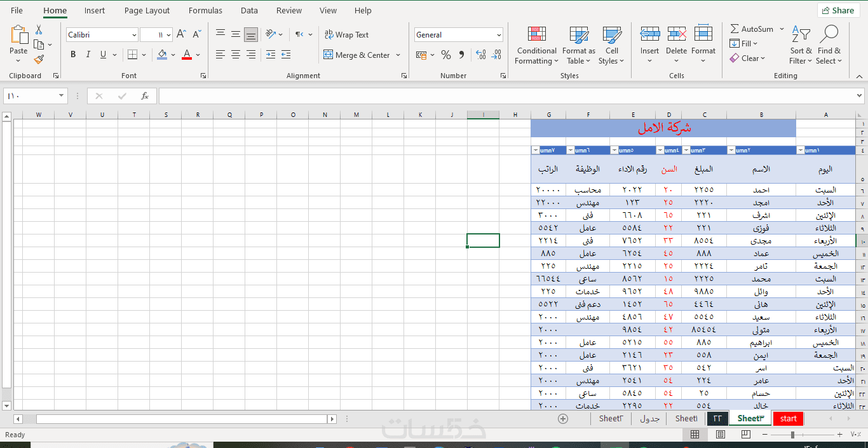Click the AutoSum sigma icon
Image resolution: width=868 pixels, height=448 pixels.
(735, 29)
